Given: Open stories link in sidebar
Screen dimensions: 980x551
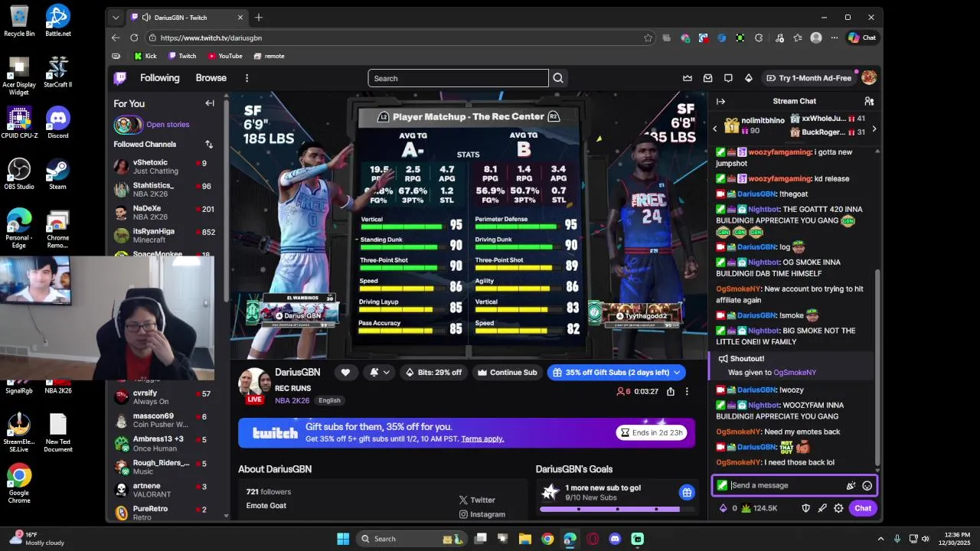Looking at the screenshot, I should (168, 125).
